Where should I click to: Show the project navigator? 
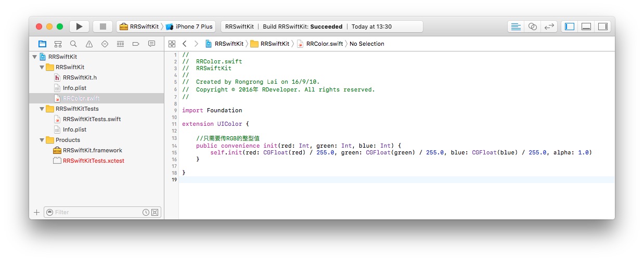[42, 44]
